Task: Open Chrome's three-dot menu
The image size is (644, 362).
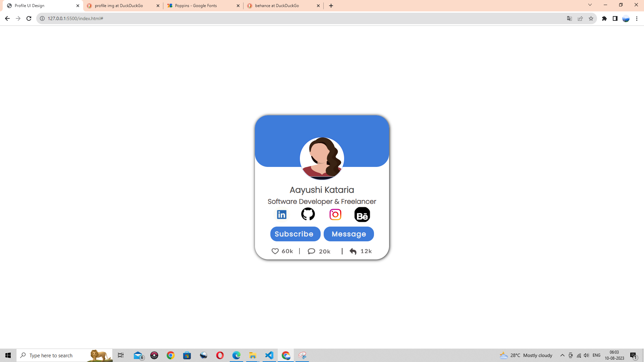Action: click(637, 18)
